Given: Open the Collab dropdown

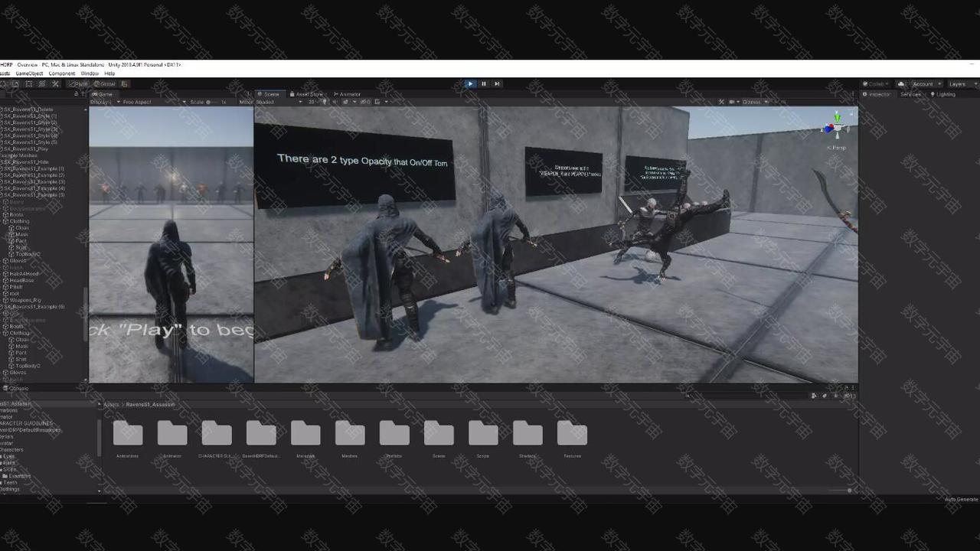Looking at the screenshot, I should 877,84.
